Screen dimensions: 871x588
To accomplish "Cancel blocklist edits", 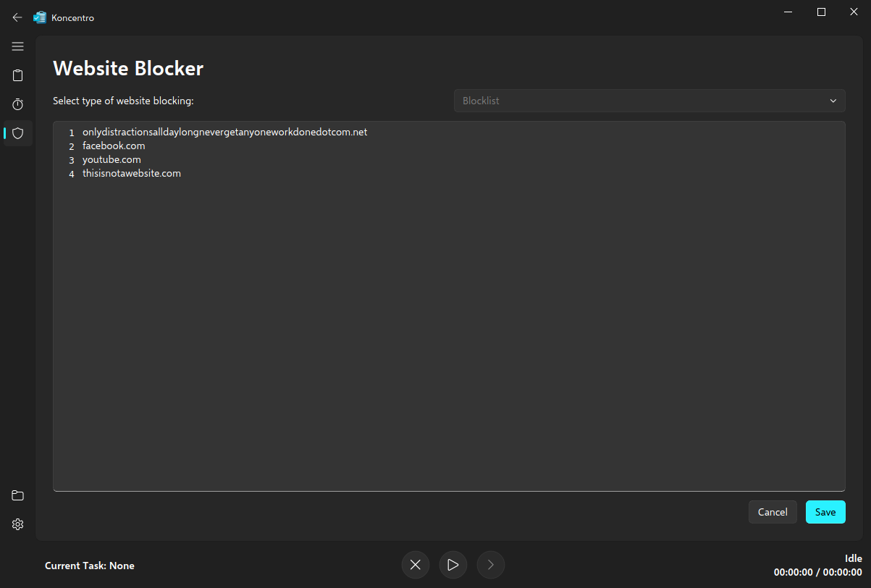I will [773, 512].
